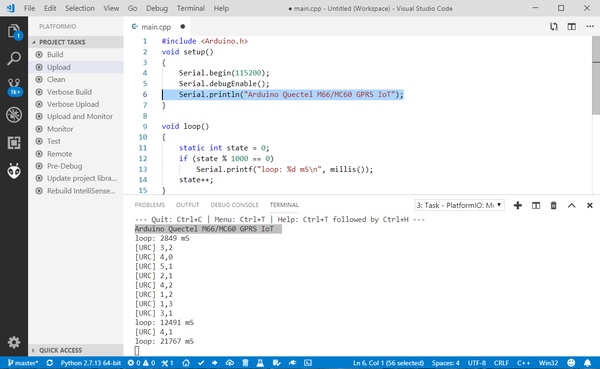
Task: Change the C++ language mode
Action: 523,363
